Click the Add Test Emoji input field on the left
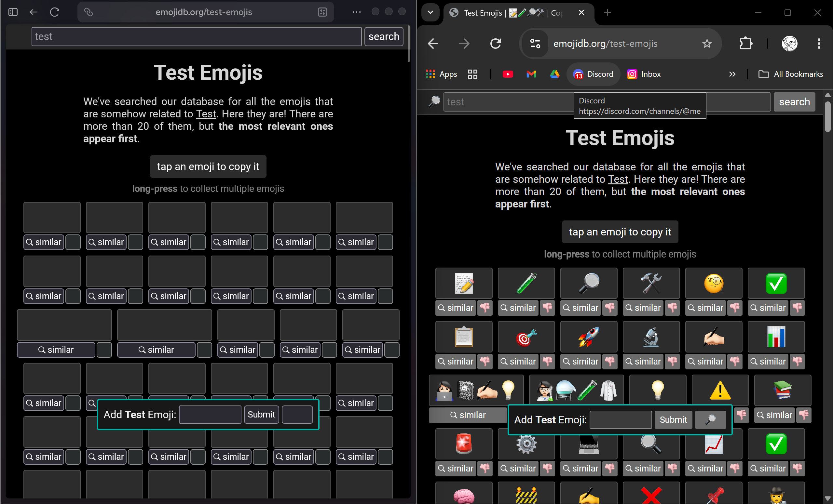The width and height of the screenshot is (833, 504). coord(210,415)
